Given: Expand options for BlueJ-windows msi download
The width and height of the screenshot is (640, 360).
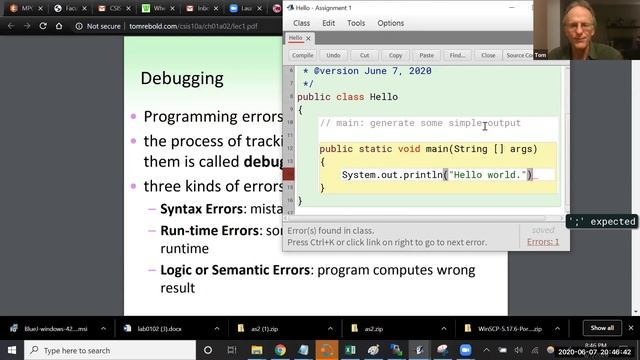Looking at the screenshot, I should [103, 329].
